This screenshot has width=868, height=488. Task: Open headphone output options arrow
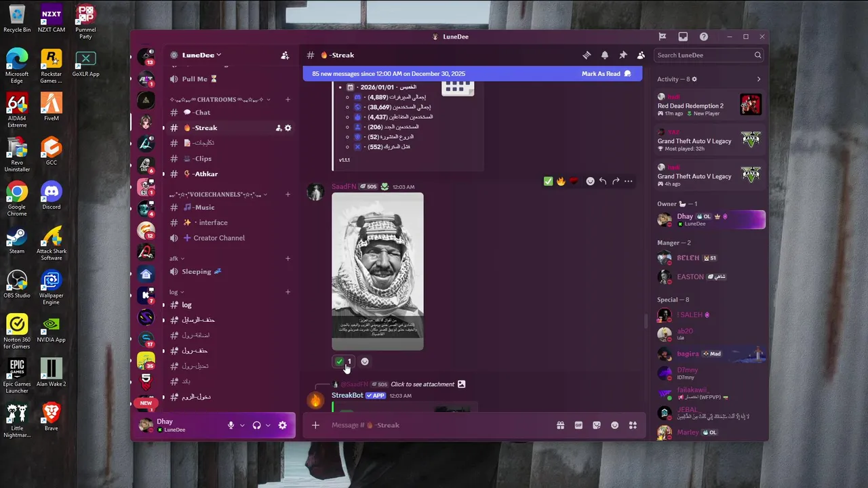coord(269,426)
